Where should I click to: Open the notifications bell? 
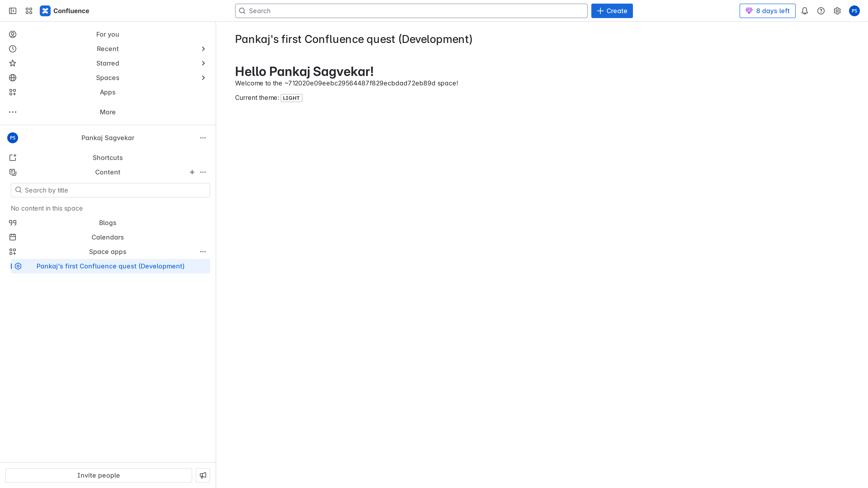point(805,11)
